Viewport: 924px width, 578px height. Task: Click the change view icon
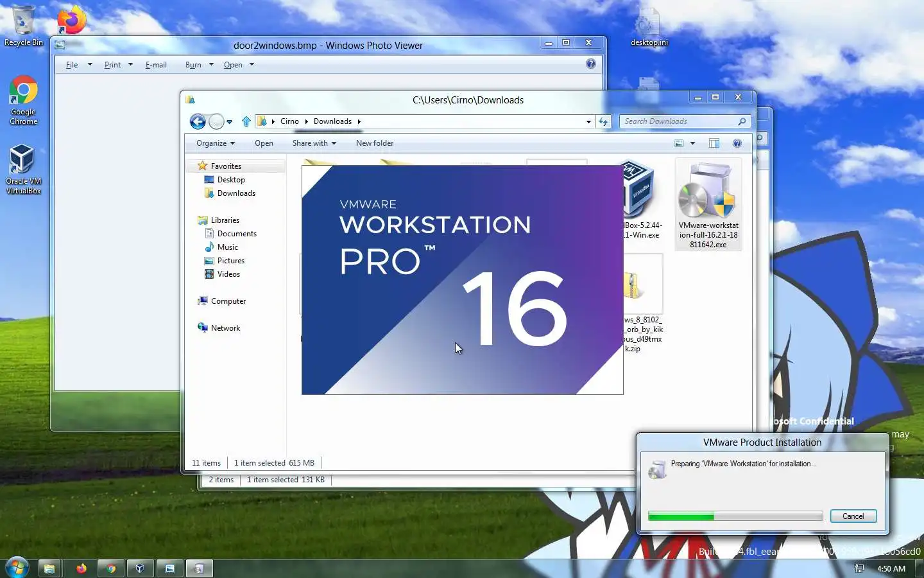[x=679, y=143]
